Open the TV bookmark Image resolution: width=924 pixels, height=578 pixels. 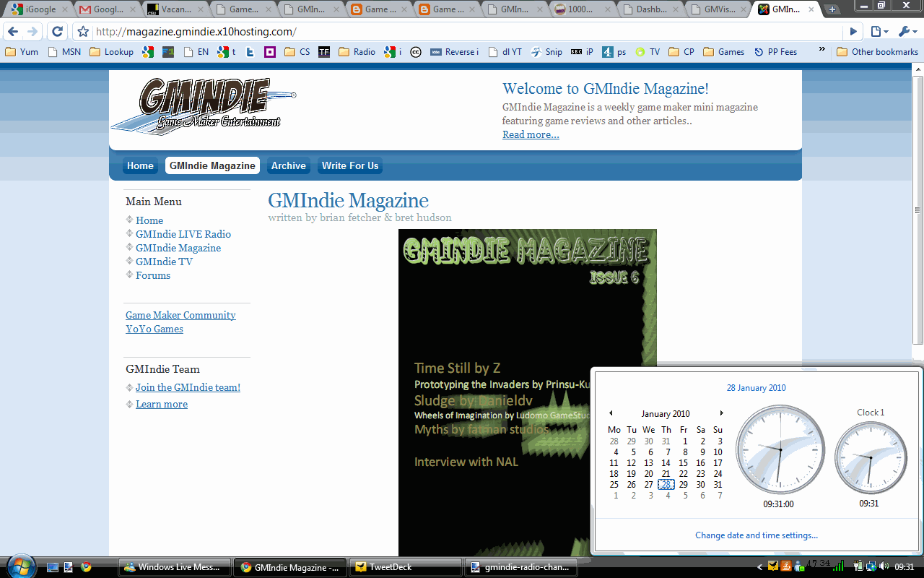coord(648,52)
